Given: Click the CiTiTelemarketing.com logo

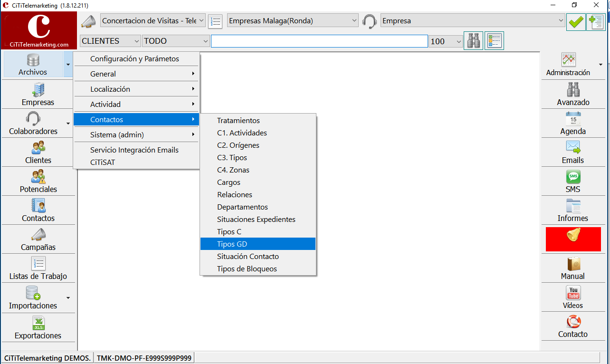Looking at the screenshot, I should tap(39, 31).
